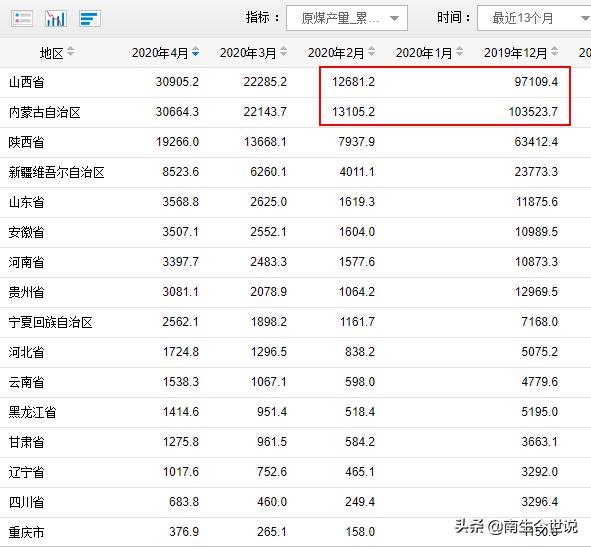
Task: Click the 2020年2月 column header
Action: [x=336, y=53]
